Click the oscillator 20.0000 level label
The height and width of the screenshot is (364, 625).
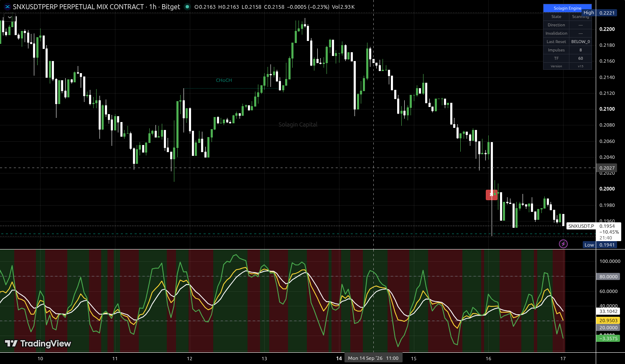point(608,328)
